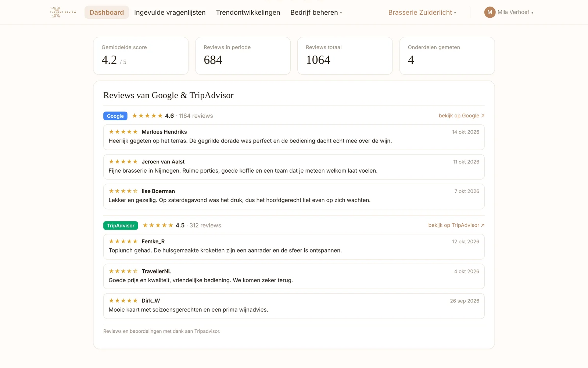The width and height of the screenshot is (588, 368).
Task: Go to the Dashboard tab
Action: (107, 12)
